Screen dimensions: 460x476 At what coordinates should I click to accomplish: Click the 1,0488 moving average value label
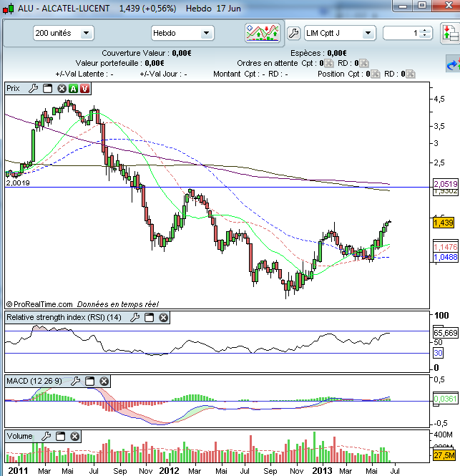(446, 257)
